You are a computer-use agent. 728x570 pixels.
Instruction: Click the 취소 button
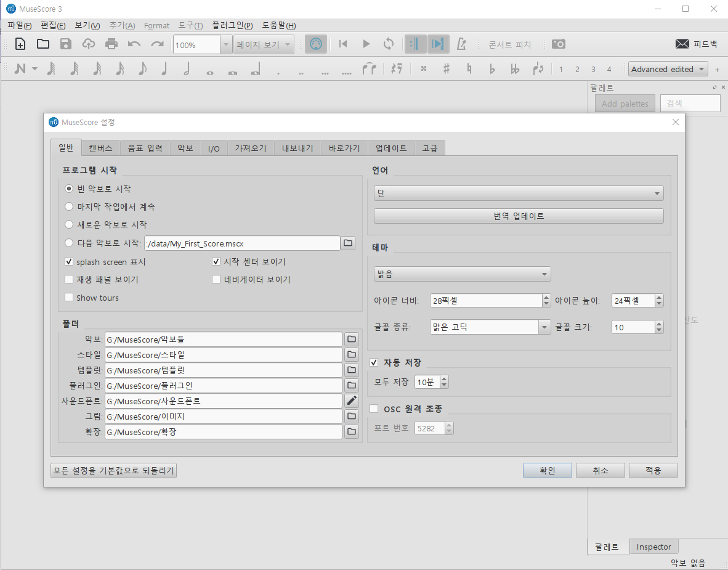click(601, 471)
